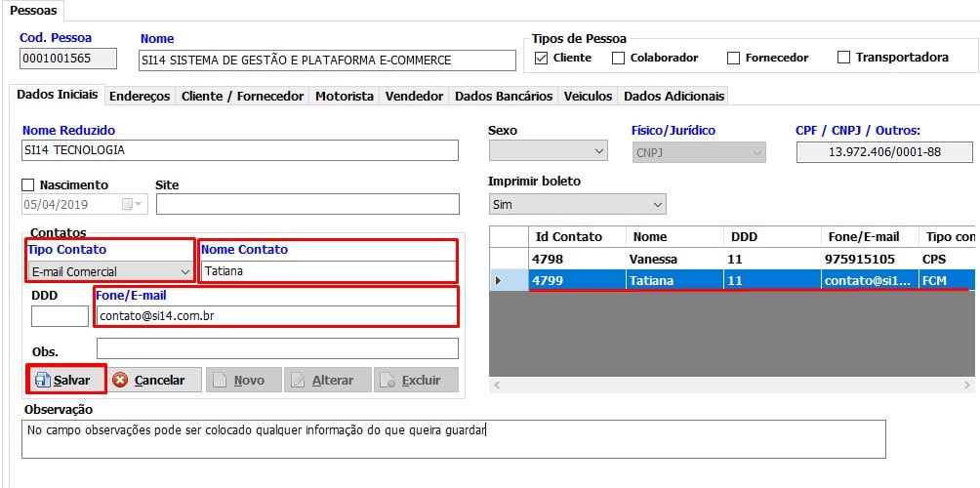Select the Pessoas window tab
Screen dimensions: 980x488
(x=33, y=11)
